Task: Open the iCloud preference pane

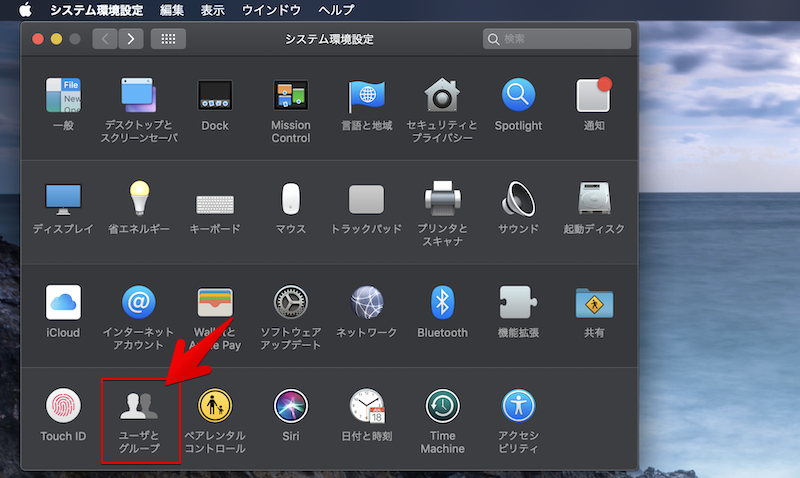Action: (63, 303)
